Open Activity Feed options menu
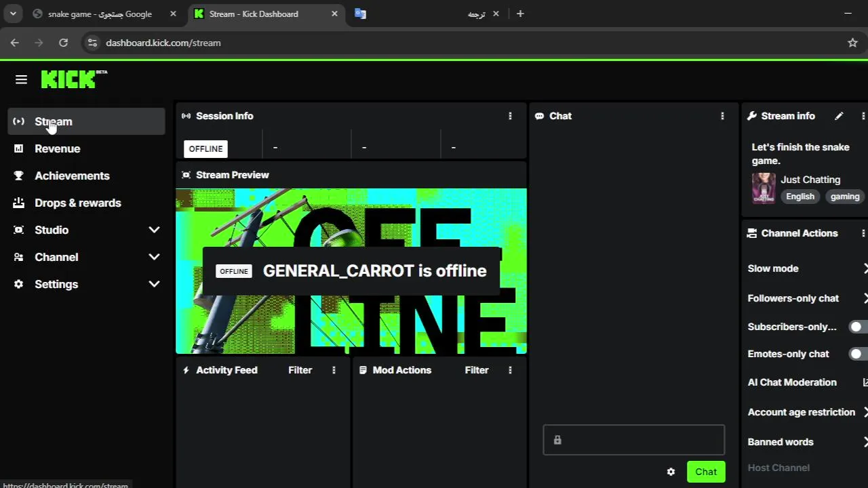The height and width of the screenshot is (488, 868). [334, 370]
